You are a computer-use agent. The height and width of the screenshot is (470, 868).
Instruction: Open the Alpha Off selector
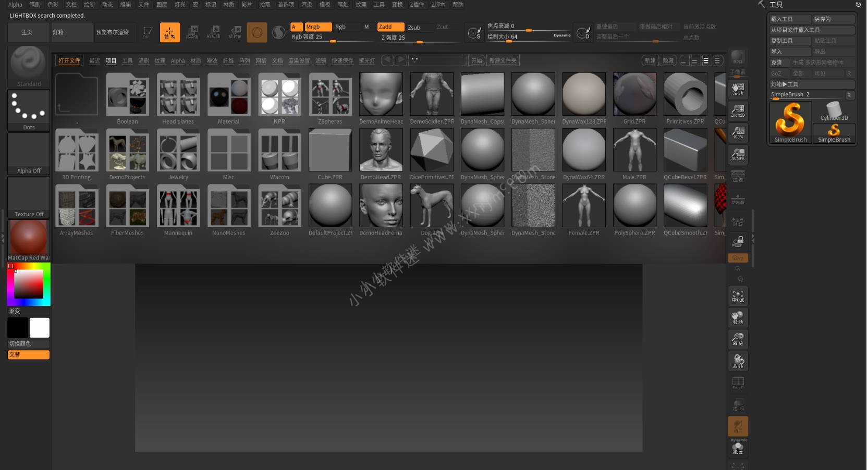(x=29, y=154)
